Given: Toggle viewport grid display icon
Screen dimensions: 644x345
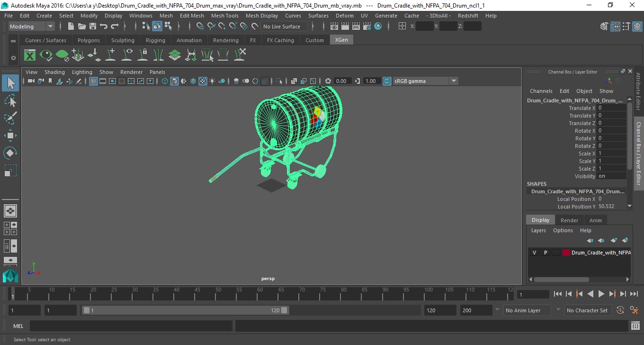Looking at the screenshot, I should 93,81.
